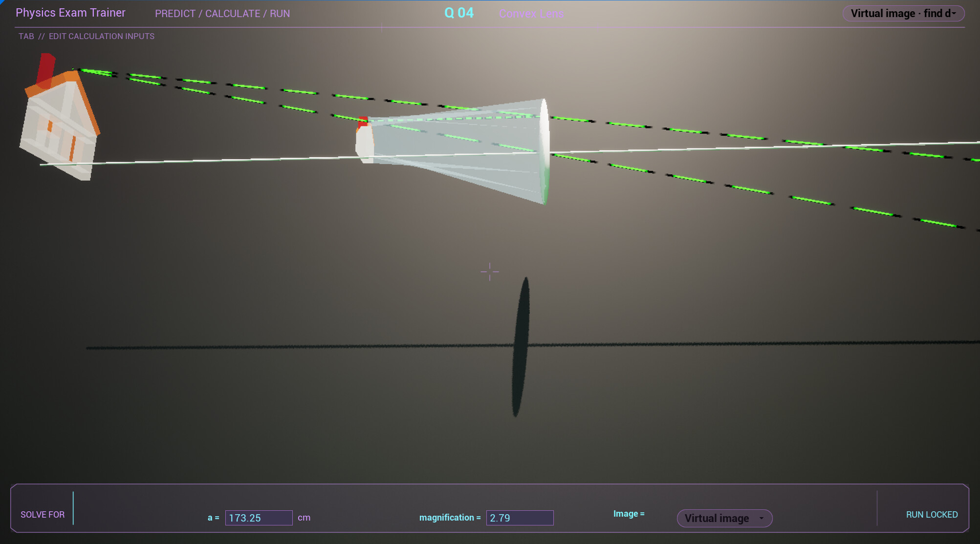The width and height of the screenshot is (980, 544).
Task: Click the crosshair cursor marker at center
Action: coord(490,272)
